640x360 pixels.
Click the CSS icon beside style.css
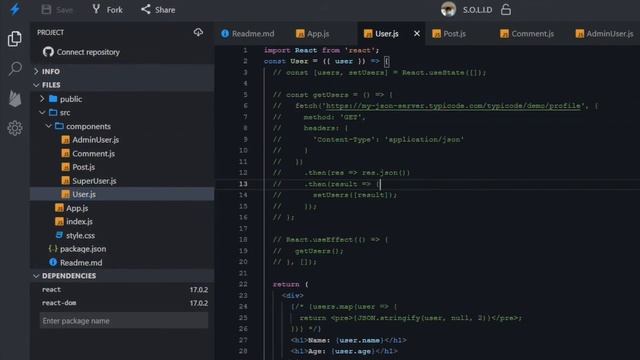pos(59,235)
